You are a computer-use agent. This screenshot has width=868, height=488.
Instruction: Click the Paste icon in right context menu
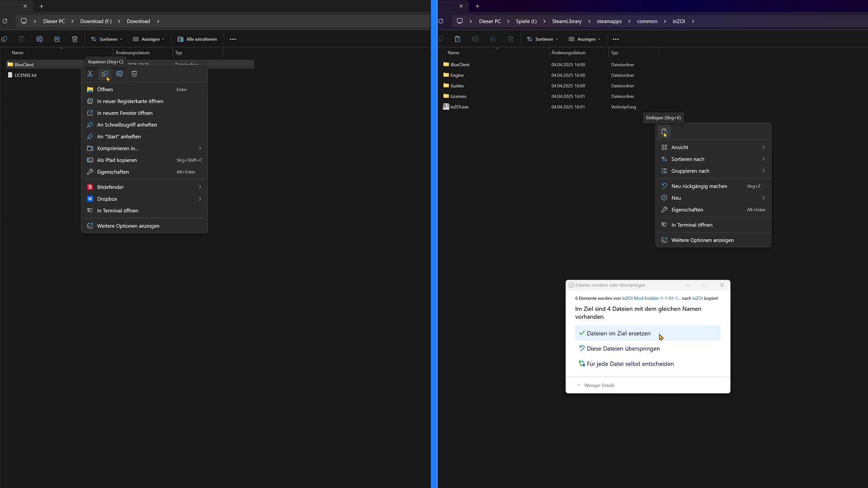click(x=664, y=132)
